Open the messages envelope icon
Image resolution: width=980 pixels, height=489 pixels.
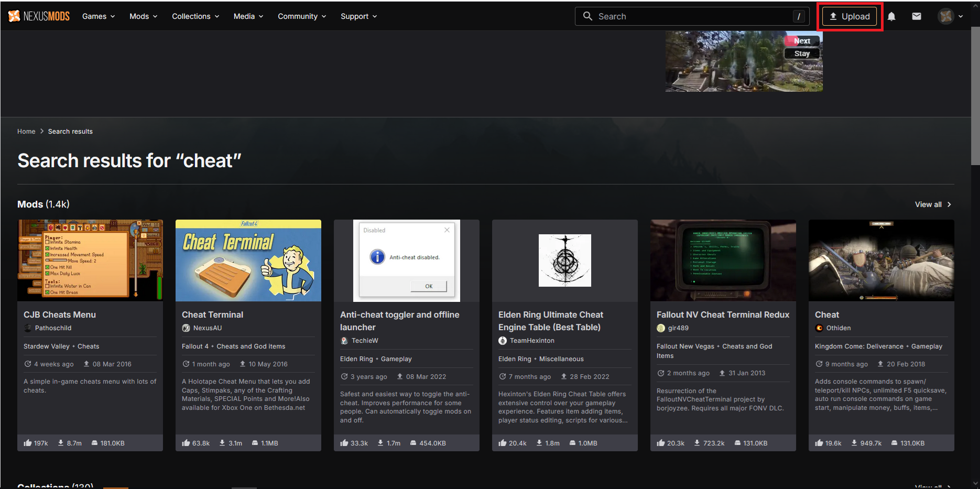[917, 16]
